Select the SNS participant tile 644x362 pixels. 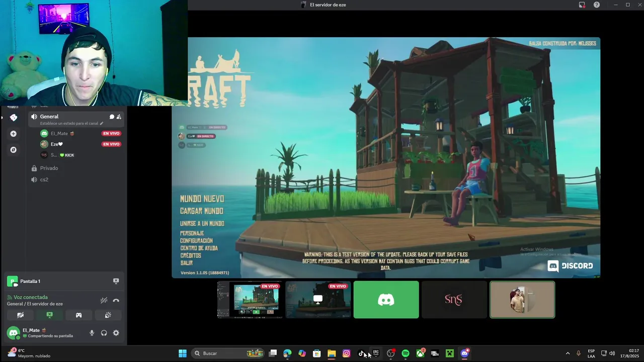pyautogui.click(x=454, y=300)
